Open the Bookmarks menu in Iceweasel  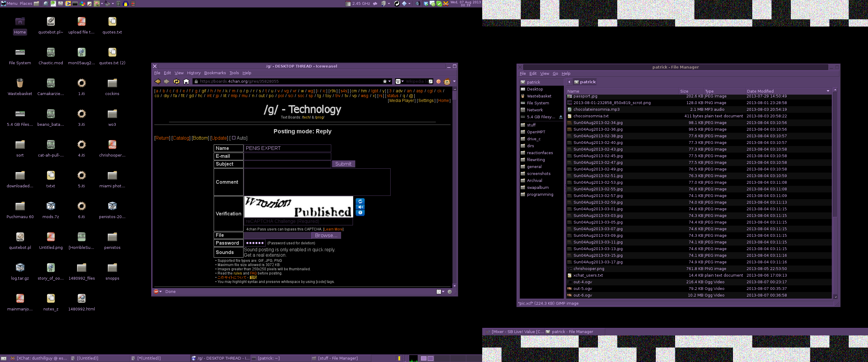point(215,73)
